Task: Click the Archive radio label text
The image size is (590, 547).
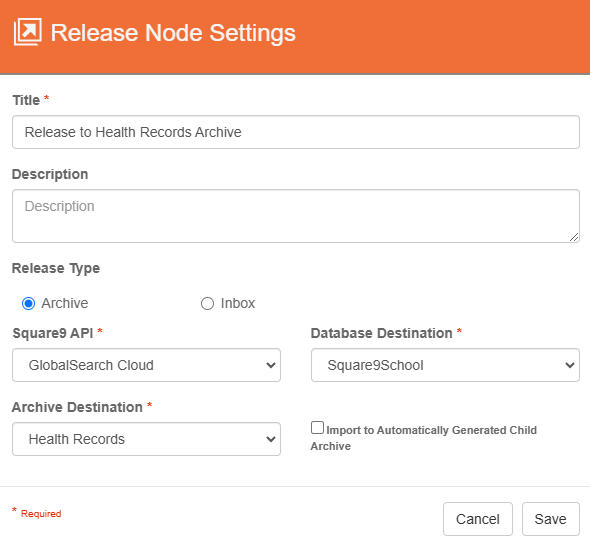Action: 65,304
